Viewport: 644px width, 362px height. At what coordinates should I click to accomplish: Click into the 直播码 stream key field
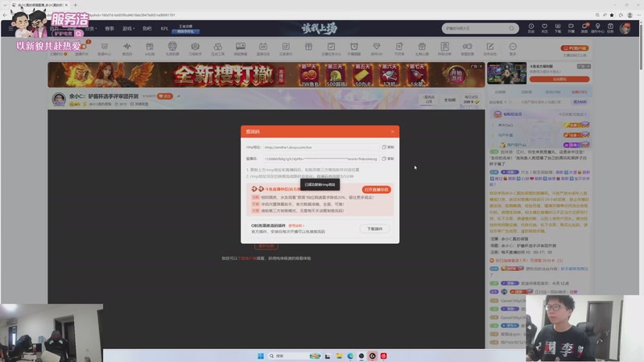(x=320, y=158)
